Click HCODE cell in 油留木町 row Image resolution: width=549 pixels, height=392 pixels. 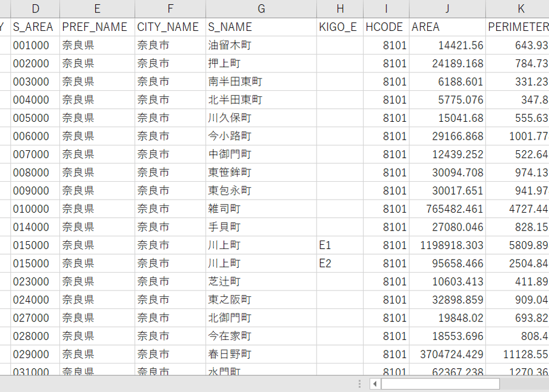[386, 45]
